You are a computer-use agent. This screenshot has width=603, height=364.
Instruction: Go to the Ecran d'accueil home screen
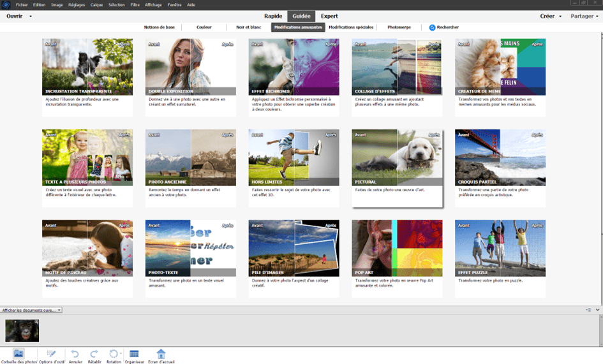tap(161, 356)
